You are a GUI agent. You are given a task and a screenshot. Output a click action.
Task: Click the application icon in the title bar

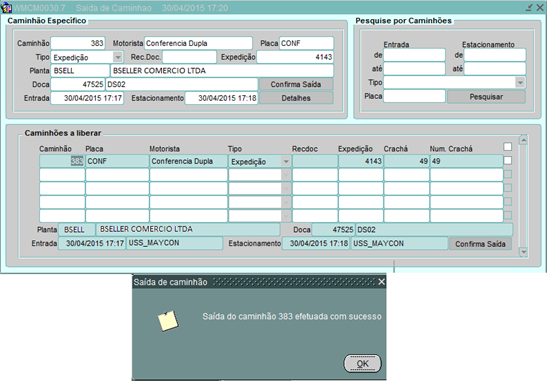pos(6,7)
